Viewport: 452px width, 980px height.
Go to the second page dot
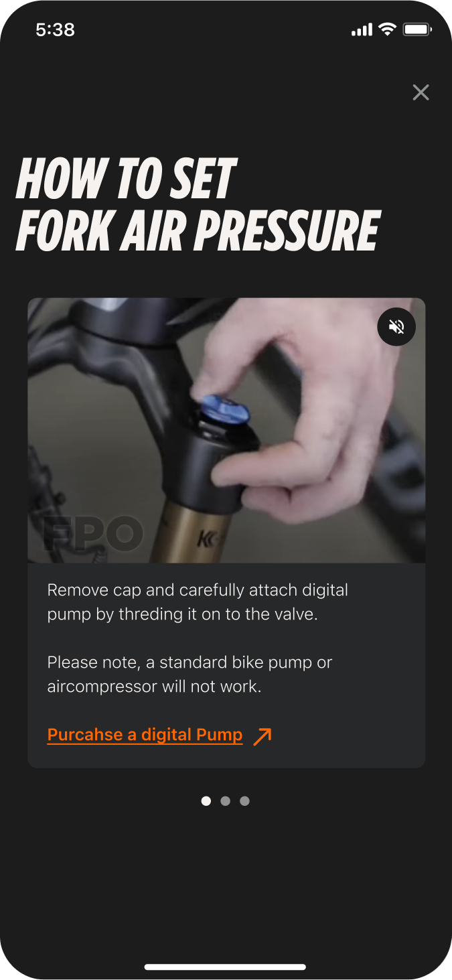click(x=226, y=801)
